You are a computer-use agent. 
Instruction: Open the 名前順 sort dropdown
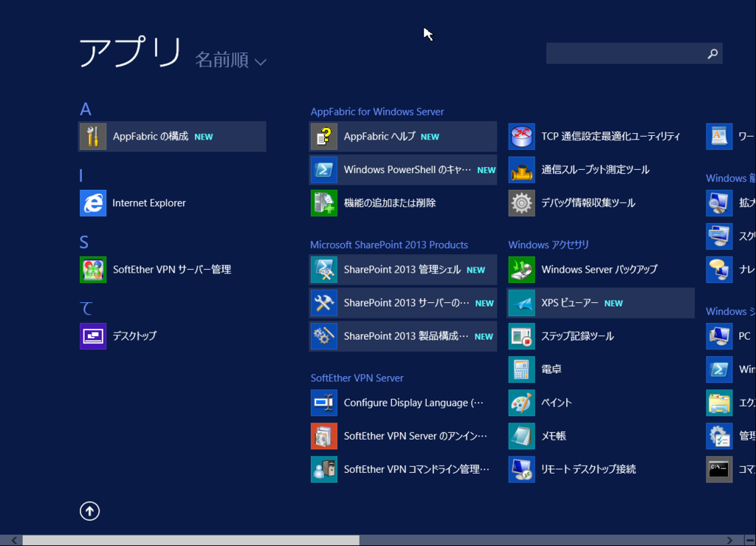(230, 61)
